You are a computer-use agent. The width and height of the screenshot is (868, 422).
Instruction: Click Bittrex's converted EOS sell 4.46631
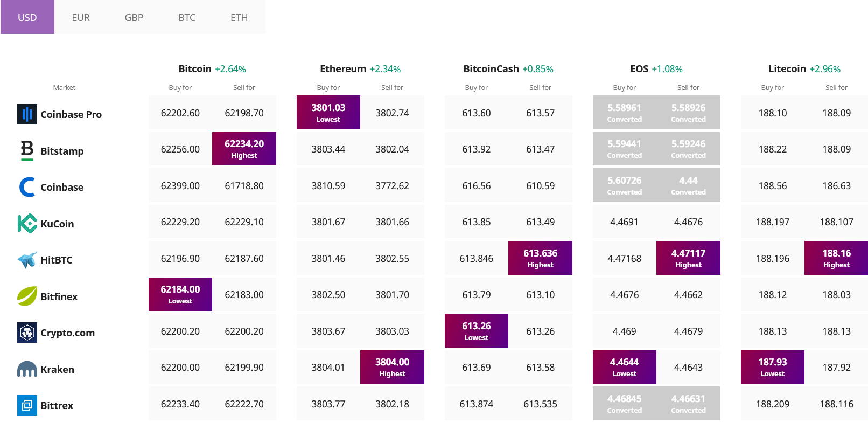(689, 404)
